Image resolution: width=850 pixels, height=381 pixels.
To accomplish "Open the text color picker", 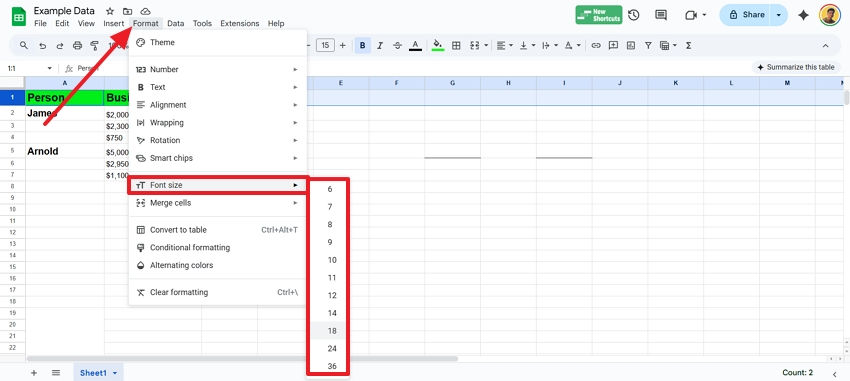I will tap(415, 46).
